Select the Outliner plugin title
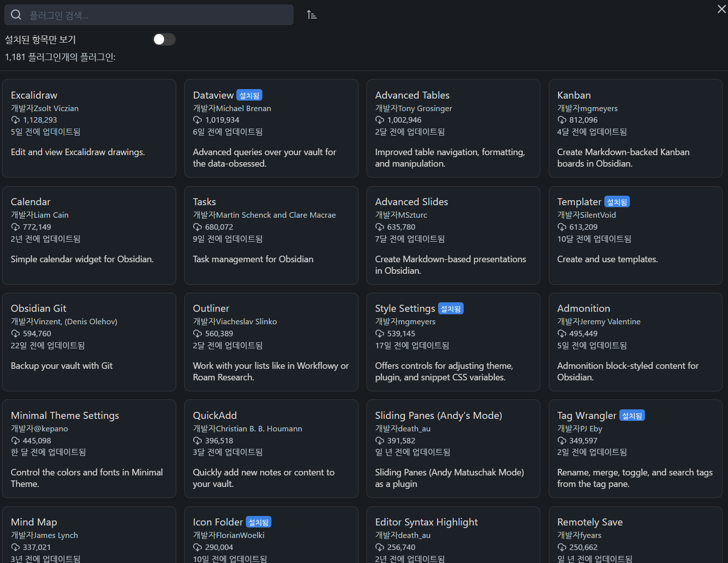This screenshot has width=728, height=563. point(211,308)
